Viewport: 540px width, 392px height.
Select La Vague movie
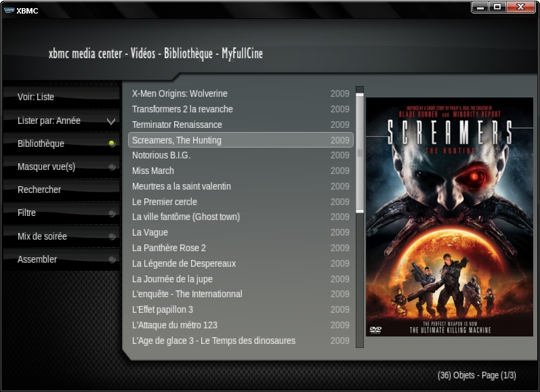point(241,232)
